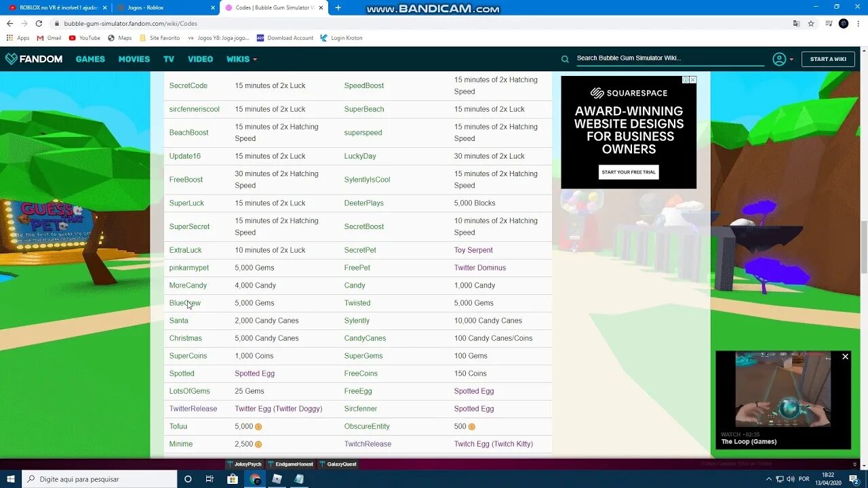Go back using the browser back arrow
The width and height of the screenshot is (868, 488).
(x=9, y=23)
